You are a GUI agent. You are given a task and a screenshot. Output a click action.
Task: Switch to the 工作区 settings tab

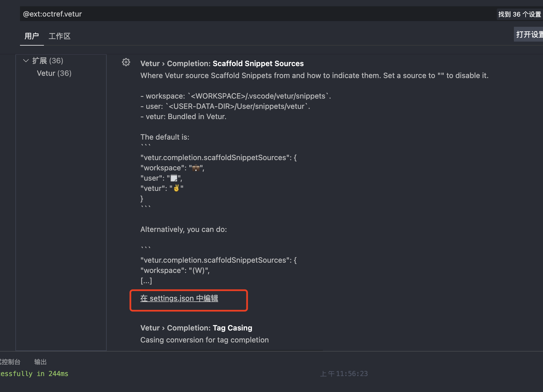point(59,36)
